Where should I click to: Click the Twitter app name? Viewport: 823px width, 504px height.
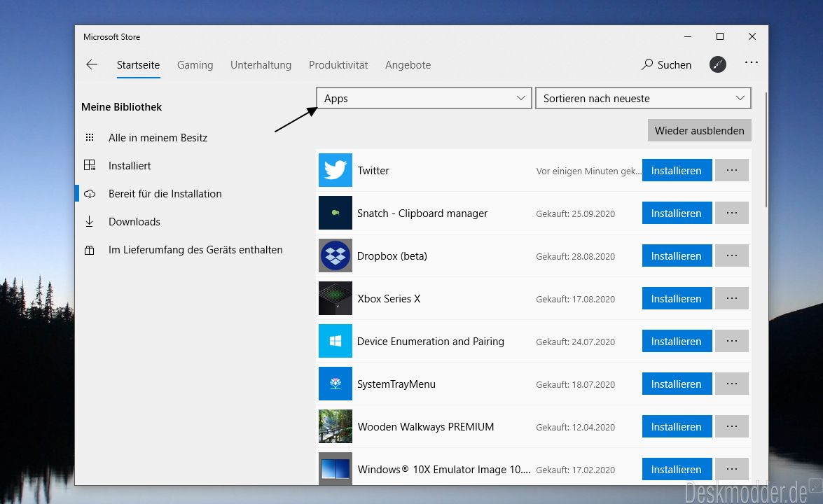pos(373,170)
